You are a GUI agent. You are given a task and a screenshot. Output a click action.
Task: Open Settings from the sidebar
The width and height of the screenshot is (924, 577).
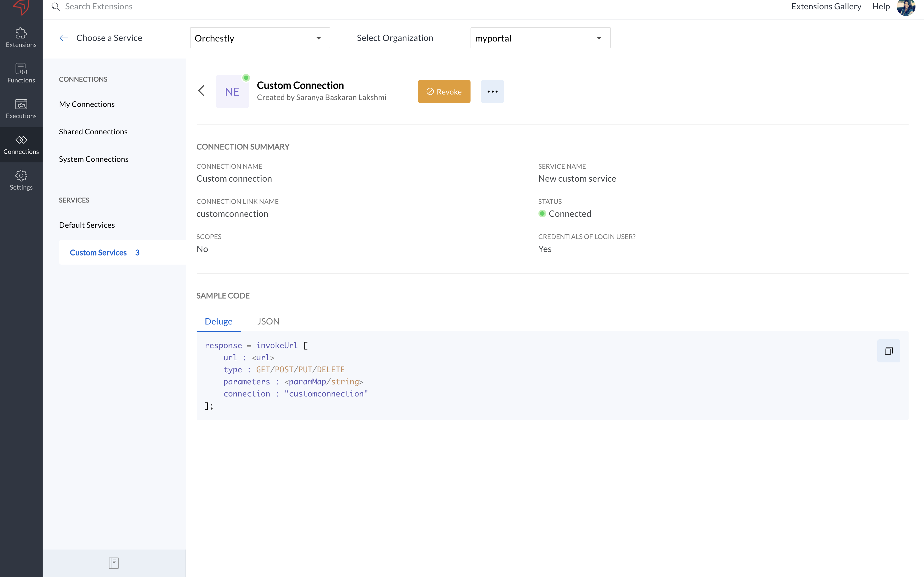(21, 180)
